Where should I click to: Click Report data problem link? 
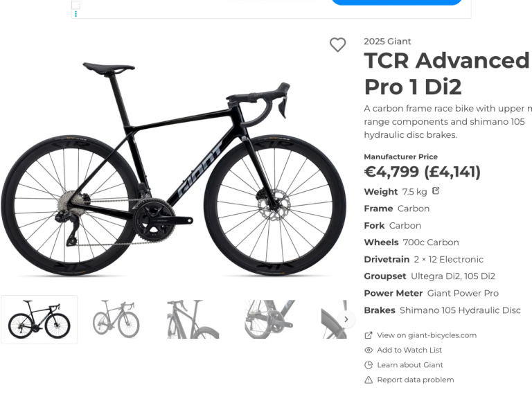(x=416, y=380)
